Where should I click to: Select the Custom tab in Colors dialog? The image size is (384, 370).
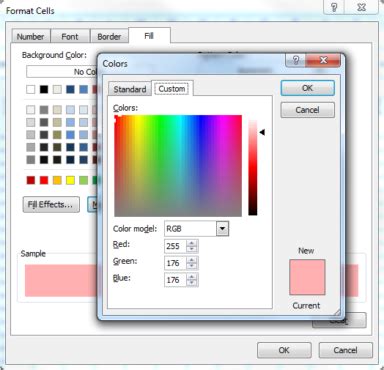tap(172, 89)
